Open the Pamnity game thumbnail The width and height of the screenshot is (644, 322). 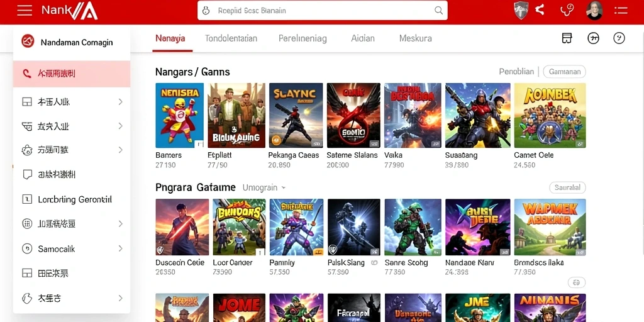(x=296, y=227)
